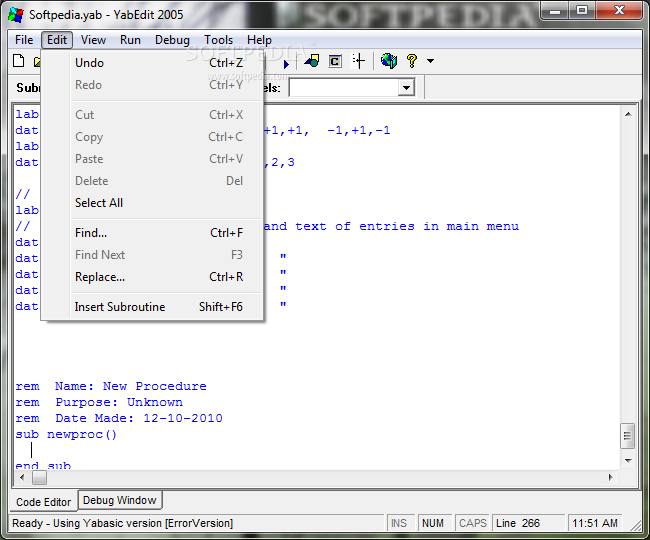Open the toolbar overflow arrow
Screen dimensions: 650x540
point(431,61)
